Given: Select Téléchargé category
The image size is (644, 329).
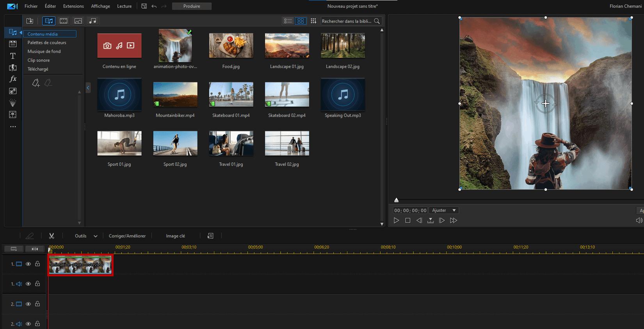Looking at the screenshot, I should click(x=38, y=69).
